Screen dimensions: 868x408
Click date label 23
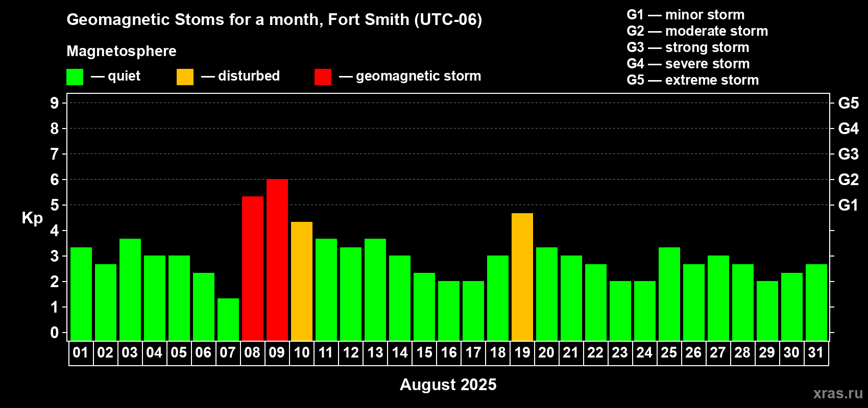point(620,352)
